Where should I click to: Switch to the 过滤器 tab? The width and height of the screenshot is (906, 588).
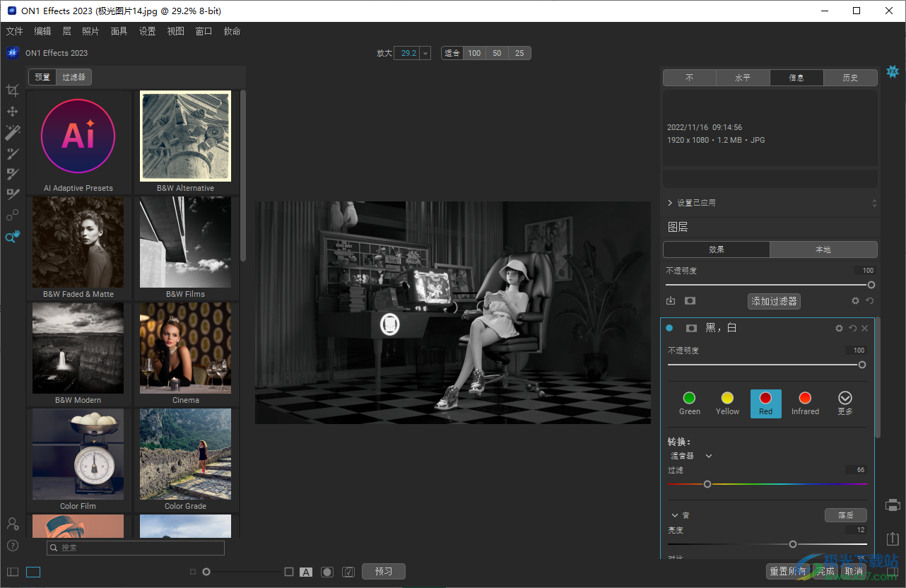pyautogui.click(x=73, y=77)
